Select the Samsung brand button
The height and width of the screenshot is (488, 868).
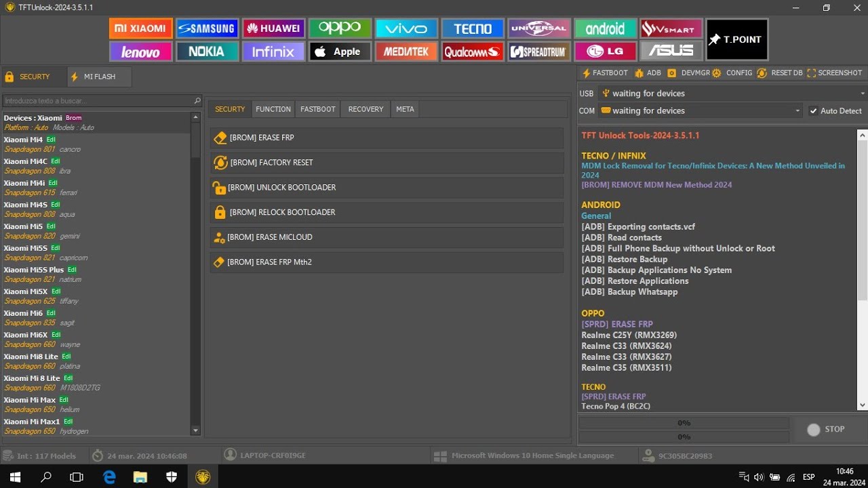pyautogui.click(x=207, y=28)
